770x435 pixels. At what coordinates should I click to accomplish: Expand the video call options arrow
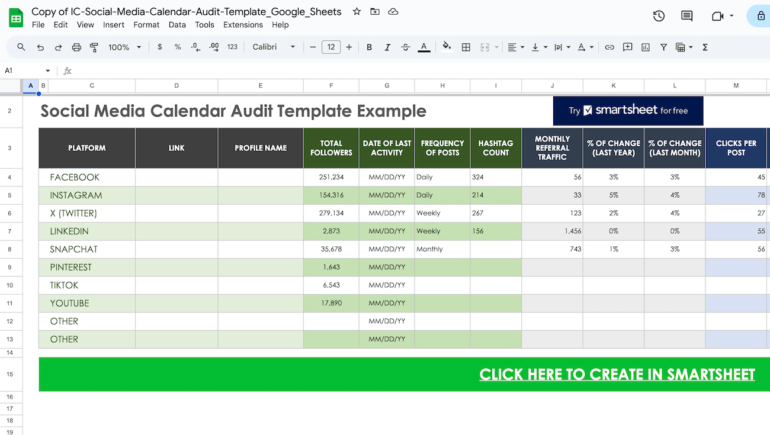pos(731,16)
